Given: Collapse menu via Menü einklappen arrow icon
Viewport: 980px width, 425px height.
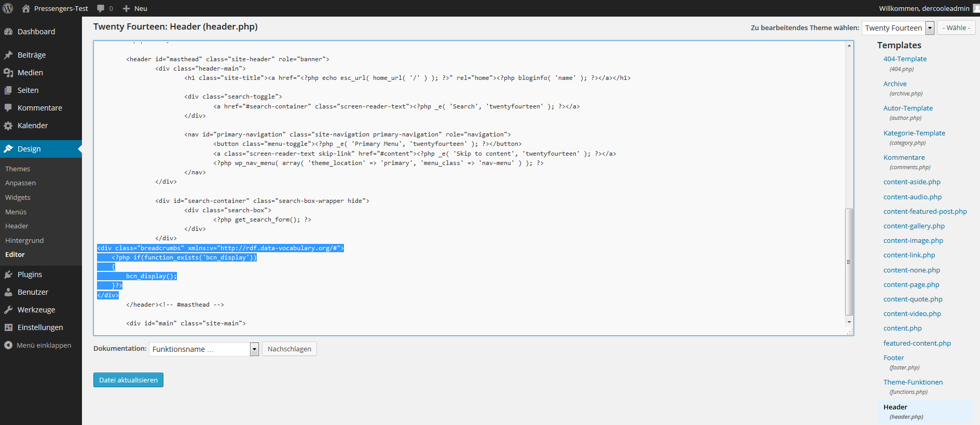Looking at the screenshot, I should click(x=8, y=345).
